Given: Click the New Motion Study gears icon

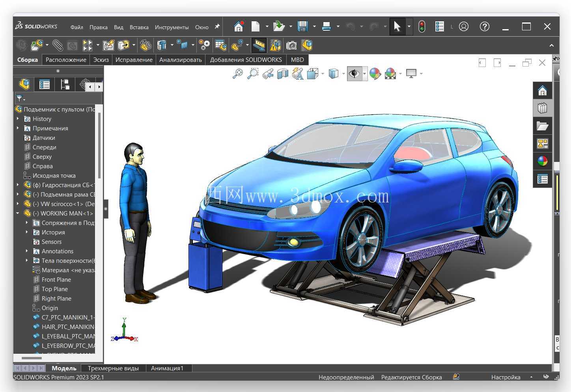Looking at the screenshot, I should [x=204, y=45].
